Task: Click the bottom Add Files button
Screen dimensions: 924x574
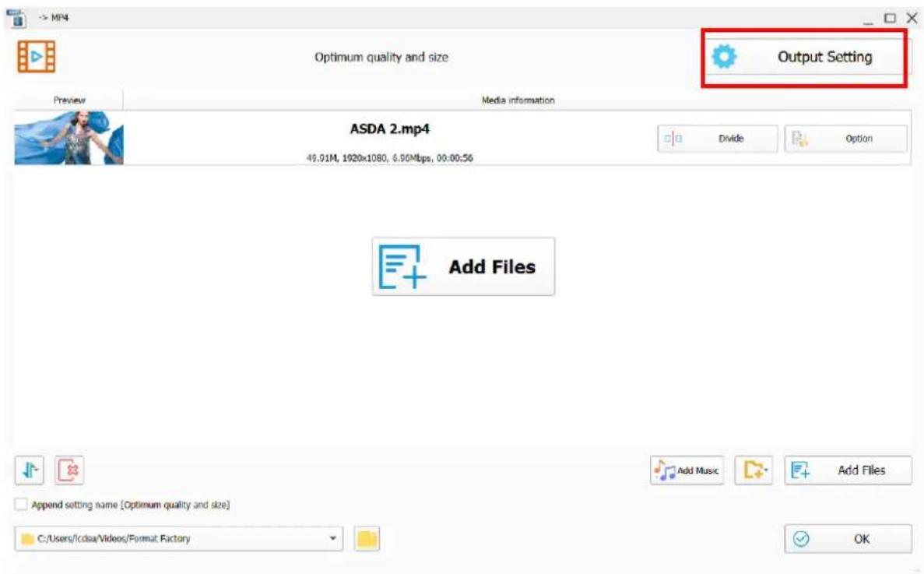Action: [848, 470]
